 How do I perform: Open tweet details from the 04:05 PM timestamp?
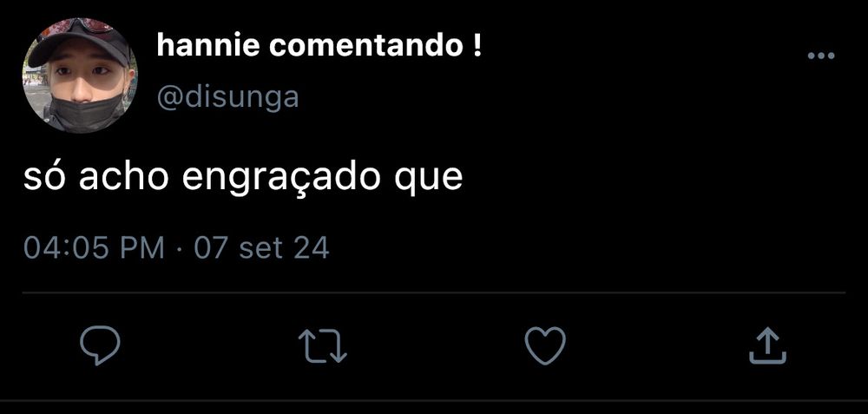pos(94,247)
